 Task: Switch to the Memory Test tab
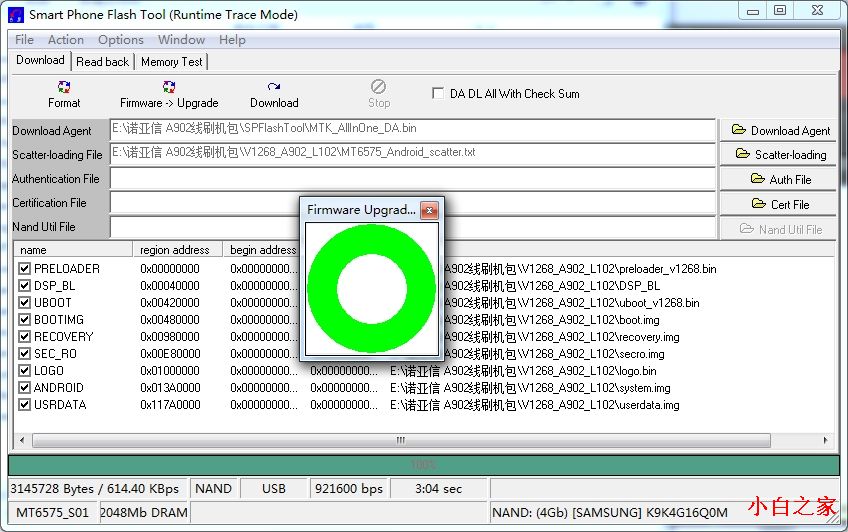tap(171, 62)
